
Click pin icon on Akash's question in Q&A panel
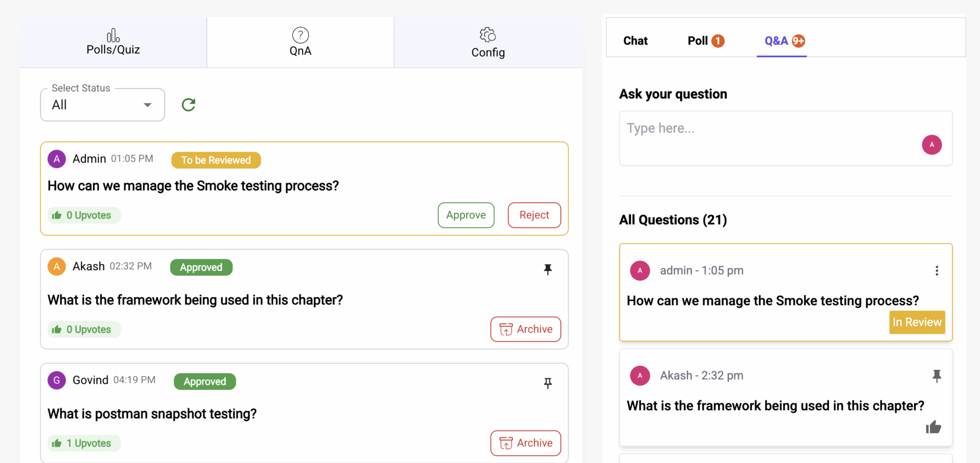(x=937, y=376)
